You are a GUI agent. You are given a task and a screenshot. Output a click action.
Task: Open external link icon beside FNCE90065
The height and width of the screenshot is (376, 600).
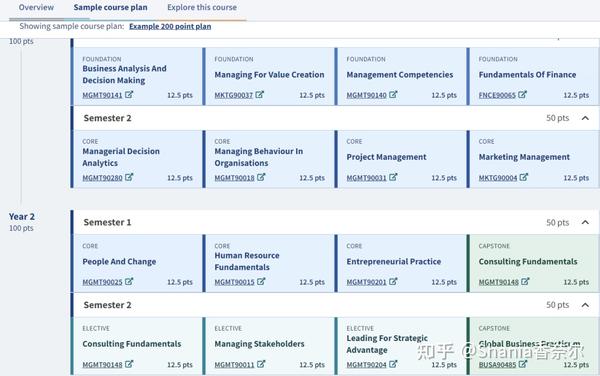[x=522, y=94]
